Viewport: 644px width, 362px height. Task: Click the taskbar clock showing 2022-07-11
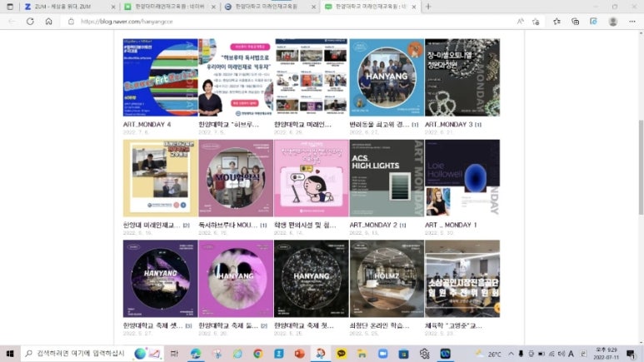click(607, 354)
